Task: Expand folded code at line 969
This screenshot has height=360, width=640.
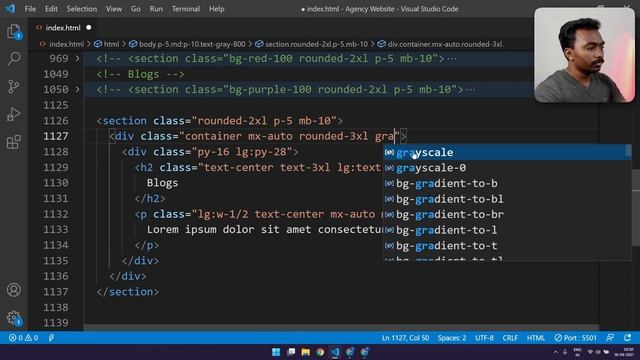Action: pos(78,59)
